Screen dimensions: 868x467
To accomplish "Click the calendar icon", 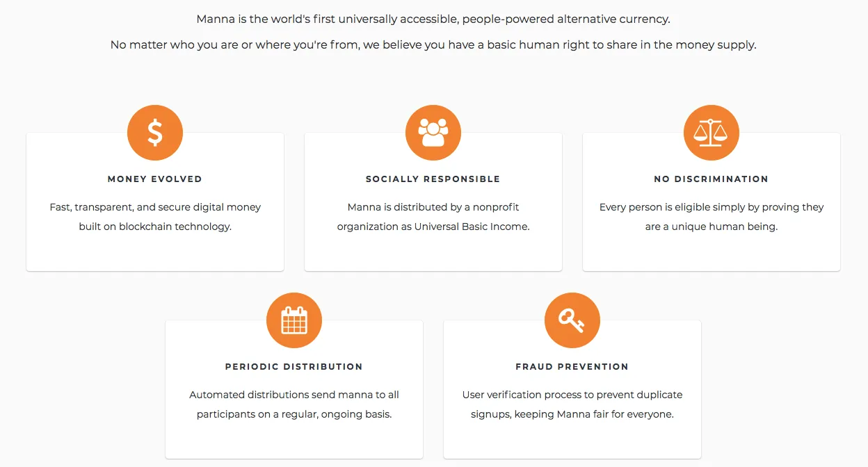I will [294, 320].
